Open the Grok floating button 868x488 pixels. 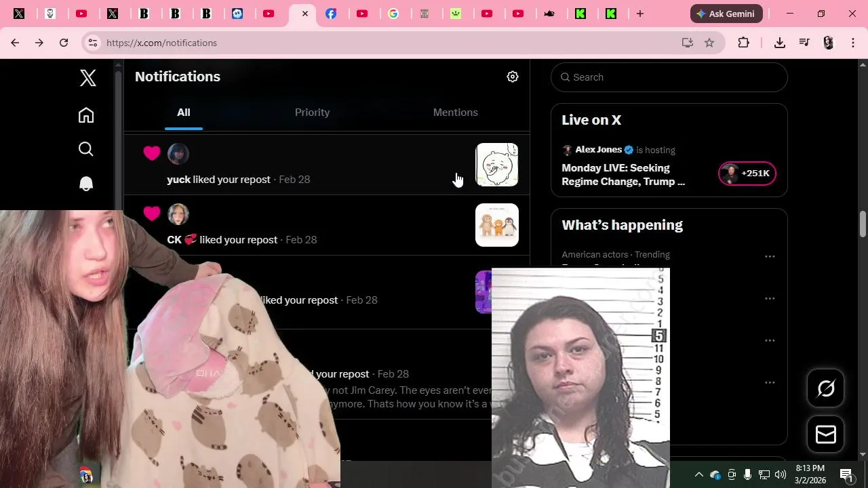pyautogui.click(x=826, y=388)
